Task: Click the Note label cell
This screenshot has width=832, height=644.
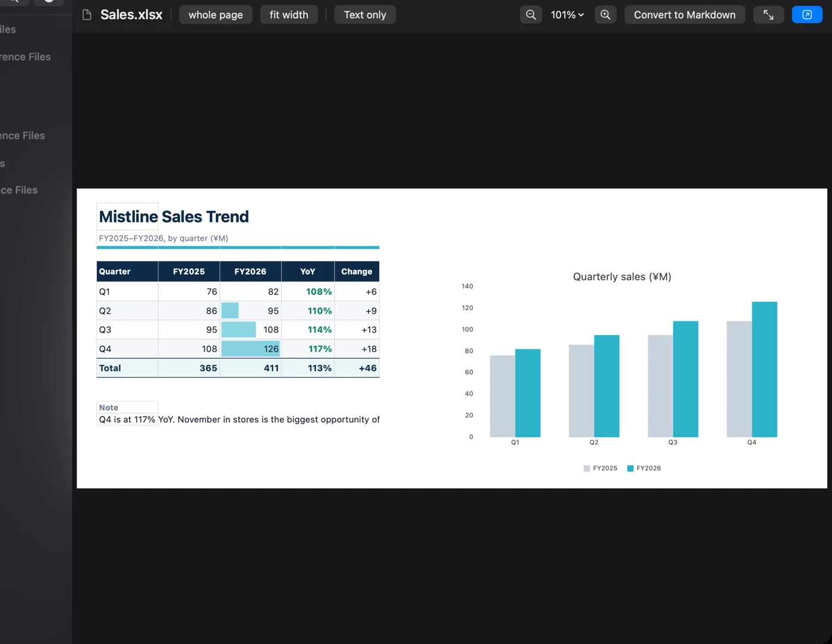Action: pyautogui.click(x=127, y=408)
